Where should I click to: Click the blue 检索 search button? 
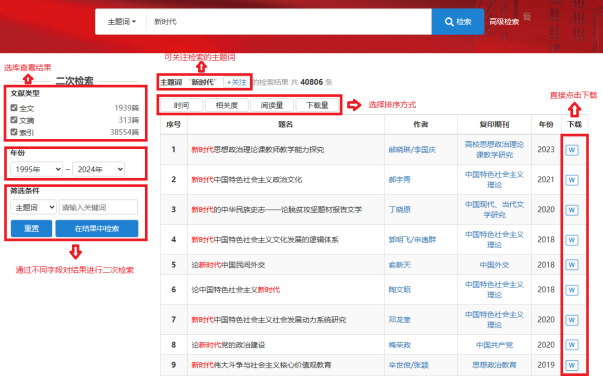pyautogui.click(x=458, y=22)
